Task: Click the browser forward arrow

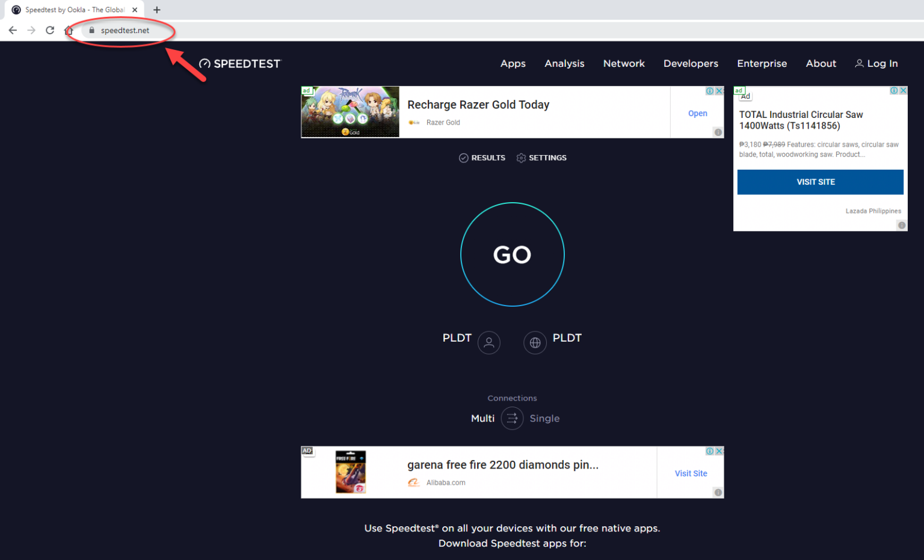Action: point(31,30)
